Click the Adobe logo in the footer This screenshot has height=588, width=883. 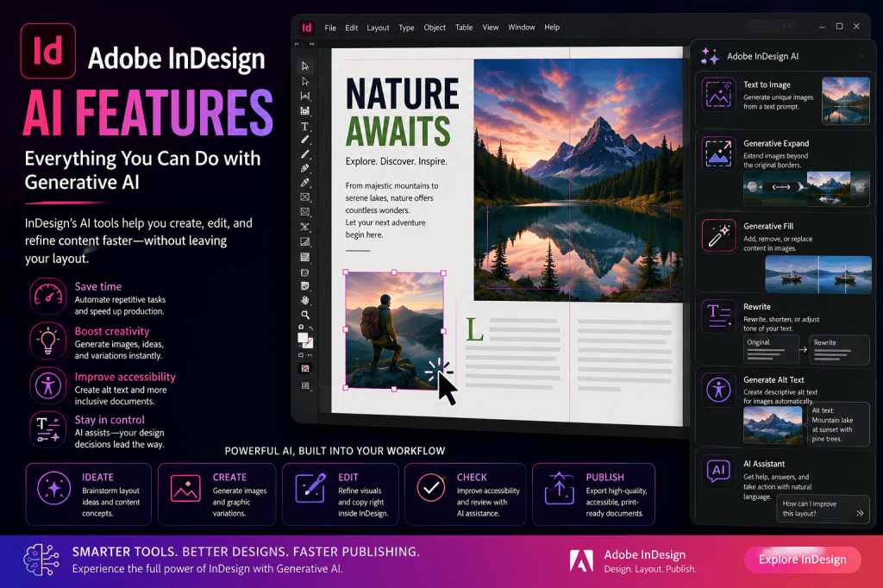click(581, 561)
